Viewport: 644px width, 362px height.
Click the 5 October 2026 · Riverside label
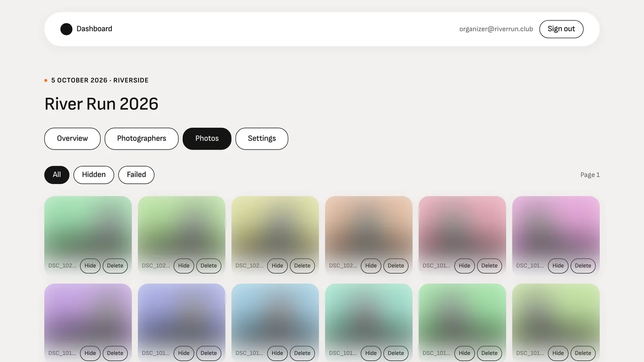click(x=100, y=80)
